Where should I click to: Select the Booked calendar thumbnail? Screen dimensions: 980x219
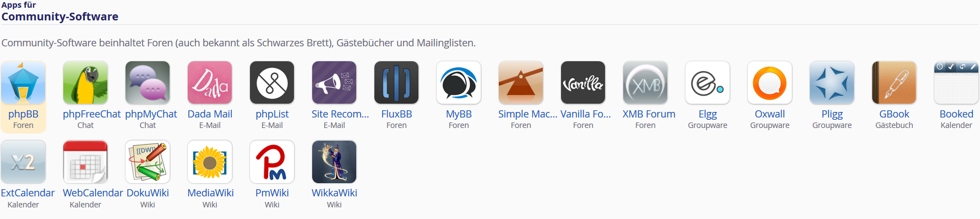(x=956, y=83)
